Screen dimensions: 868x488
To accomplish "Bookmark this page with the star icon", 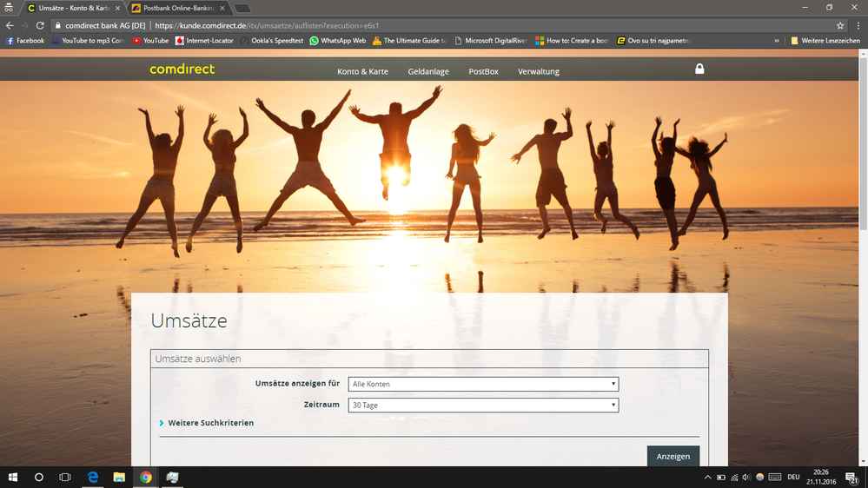I will (840, 26).
